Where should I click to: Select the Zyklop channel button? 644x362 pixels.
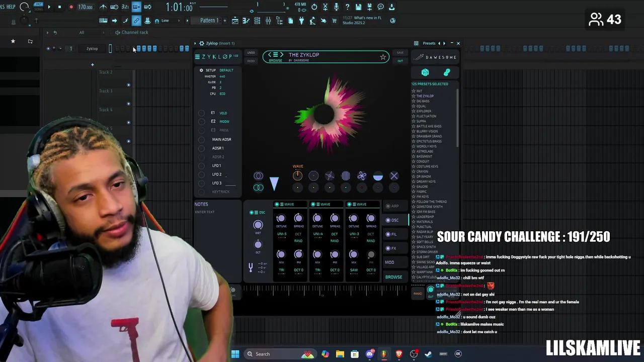(92, 49)
